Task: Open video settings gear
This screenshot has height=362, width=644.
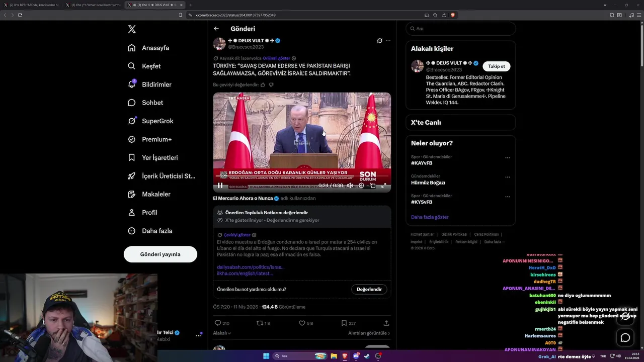Action: (x=361, y=186)
